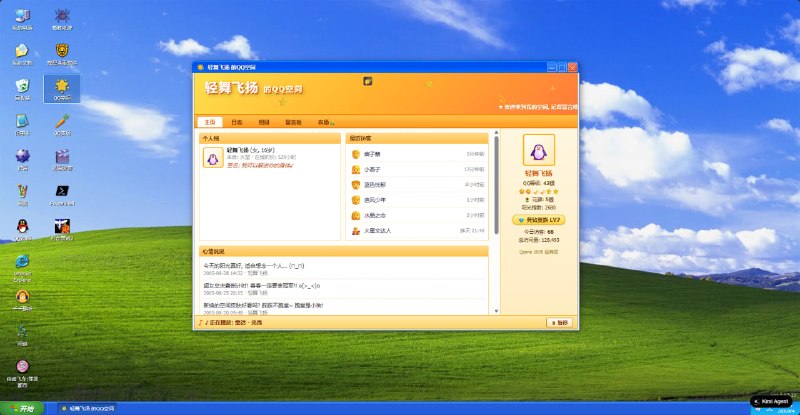Switch to the 相册 tab

(264, 123)
